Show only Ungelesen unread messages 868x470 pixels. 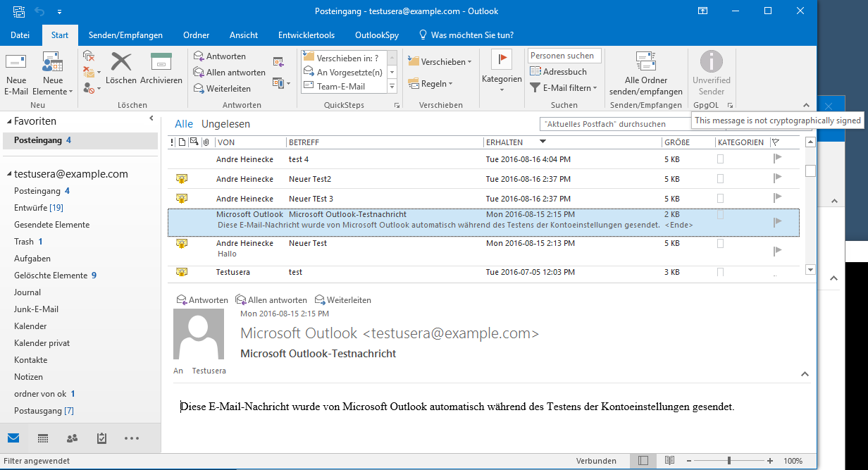pos(225,124)
